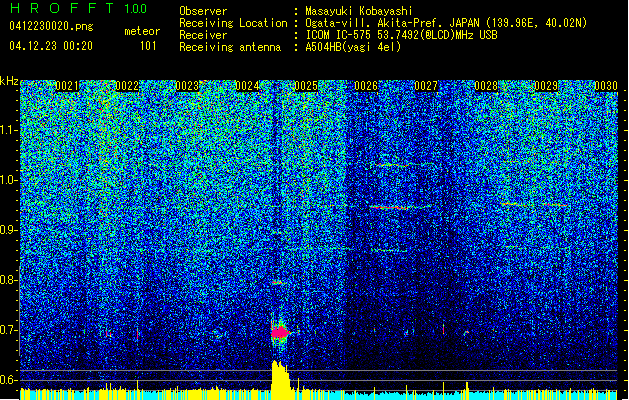Click time marker 0027
The width and height of the screenshot is (629, 400).
click(426, 86)
